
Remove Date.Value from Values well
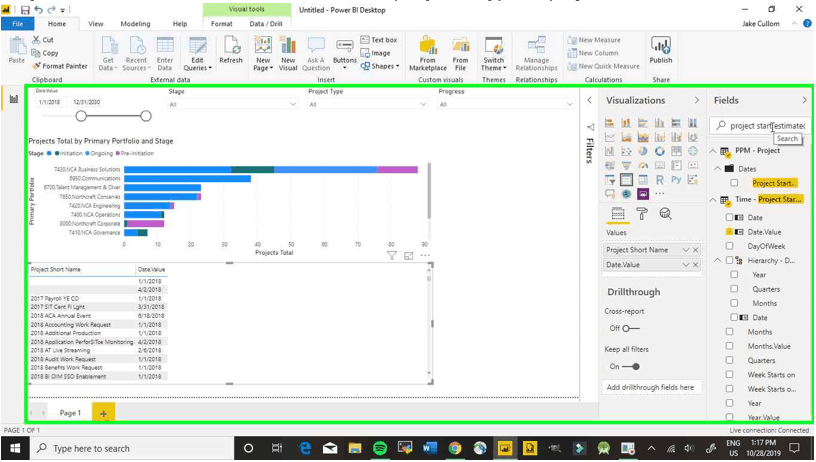(696, 265)
